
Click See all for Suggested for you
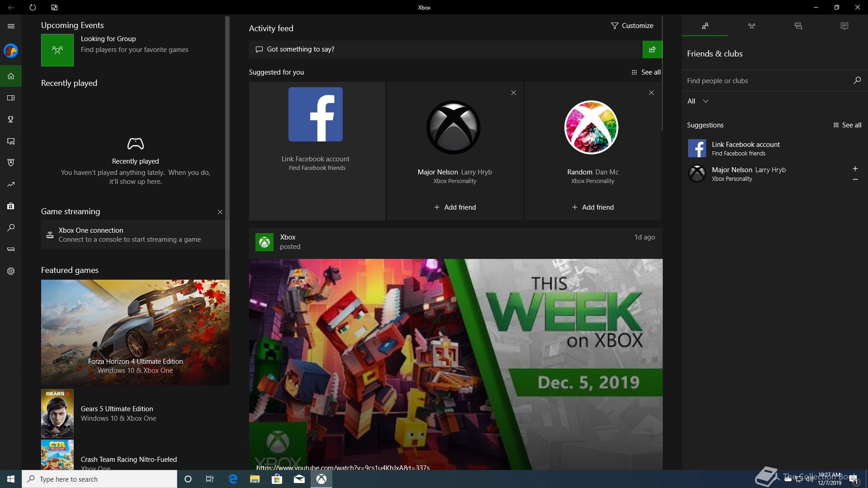[646, 72]
